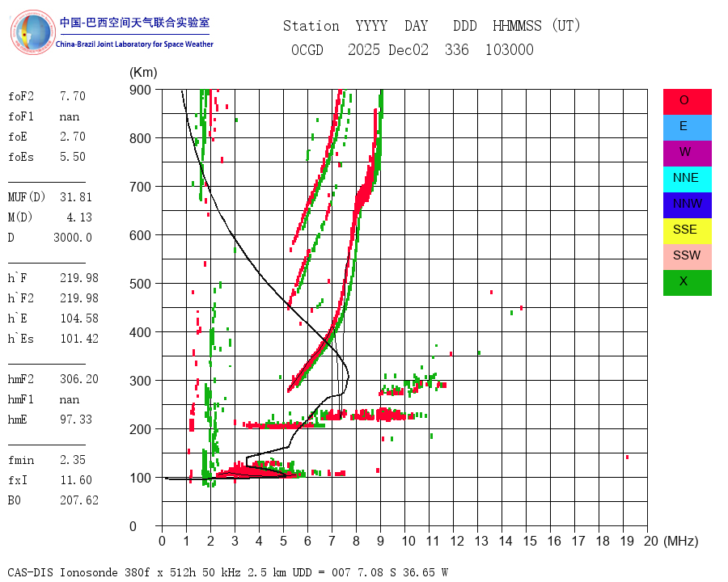The height and width of the screenshot is (582, 728).
Task: Click the date Dec02 in header
Action: tap(408, 49)
